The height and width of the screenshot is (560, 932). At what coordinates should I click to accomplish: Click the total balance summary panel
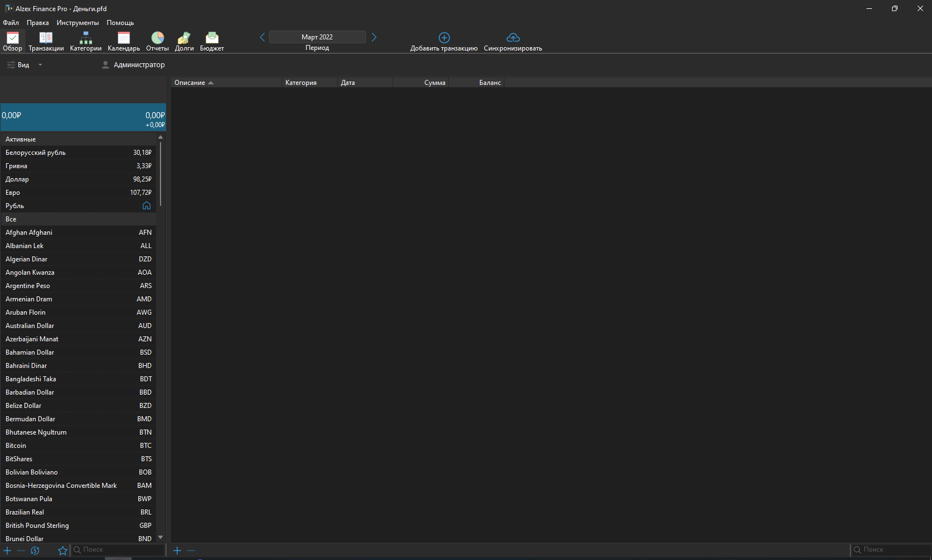point(83,117)
